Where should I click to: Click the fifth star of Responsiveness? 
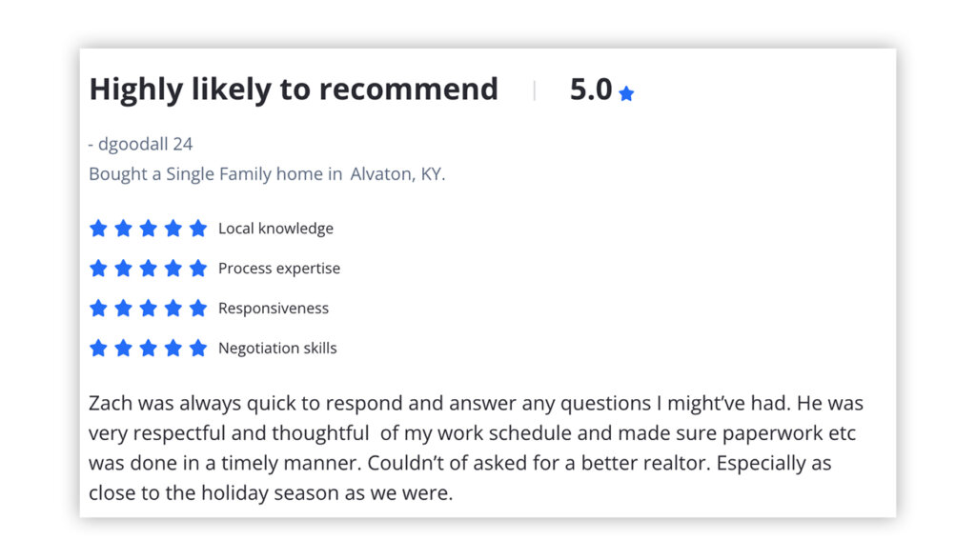198,308
